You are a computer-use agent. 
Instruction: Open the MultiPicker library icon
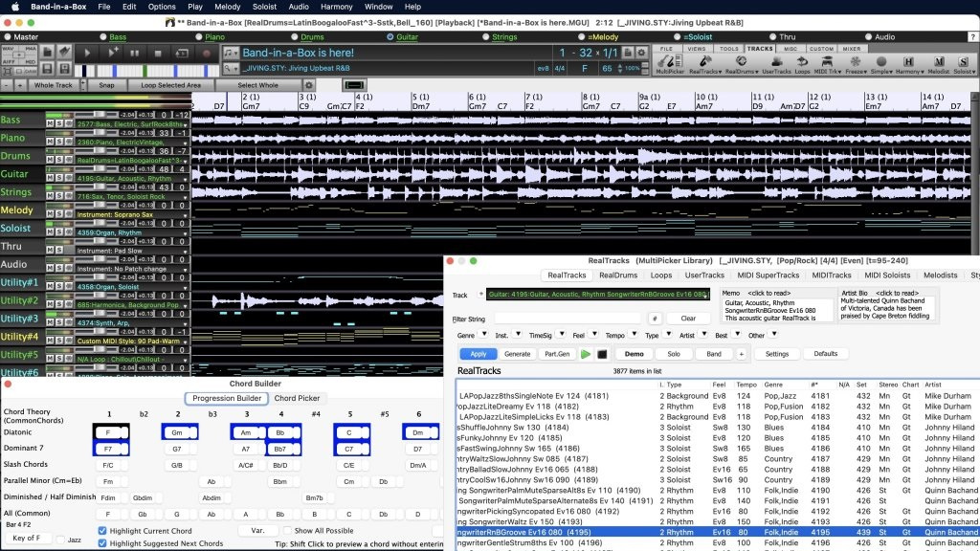click(x=670, y=62)
